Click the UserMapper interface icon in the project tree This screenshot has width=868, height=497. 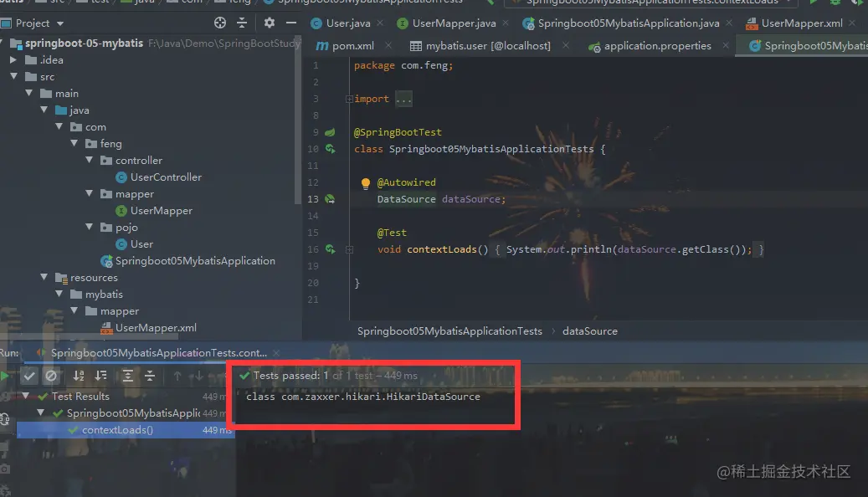pos(121,211)
